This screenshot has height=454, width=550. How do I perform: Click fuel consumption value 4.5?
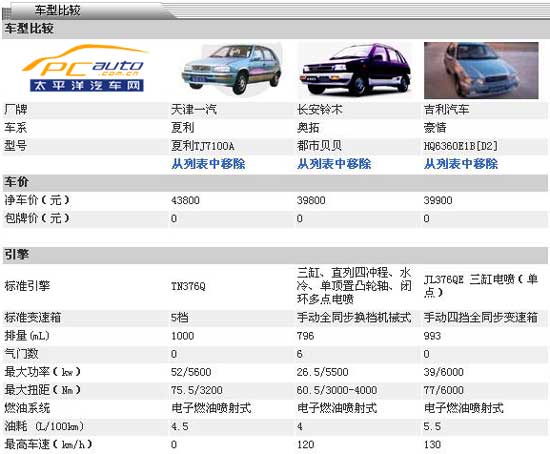(180, 427)
